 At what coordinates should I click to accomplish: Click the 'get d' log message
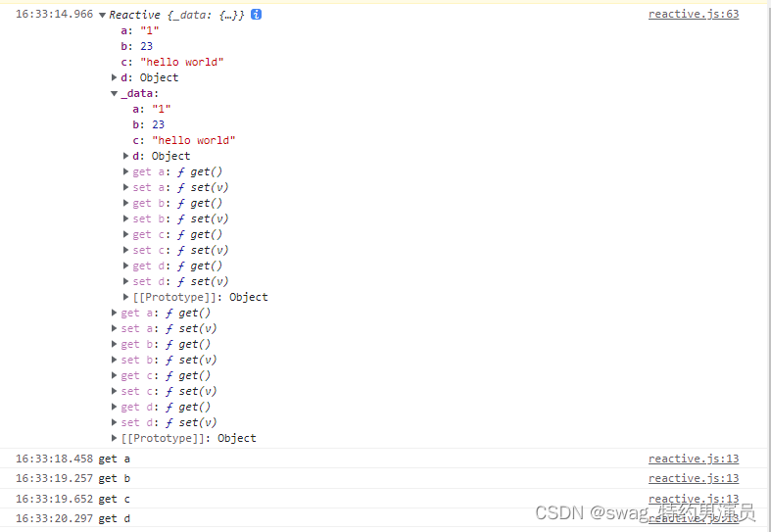pos(114,518)
